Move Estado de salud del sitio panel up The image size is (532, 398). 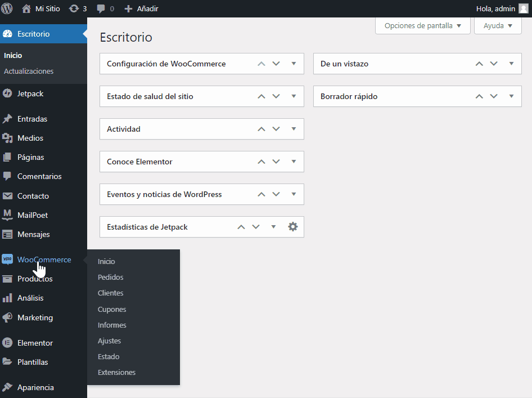pos(262,96)
